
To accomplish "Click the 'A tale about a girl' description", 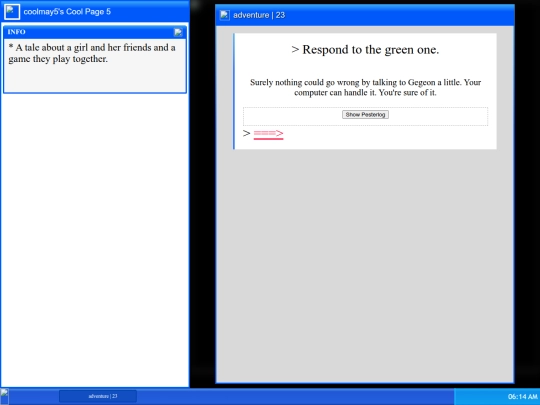I will coord(92,53).
